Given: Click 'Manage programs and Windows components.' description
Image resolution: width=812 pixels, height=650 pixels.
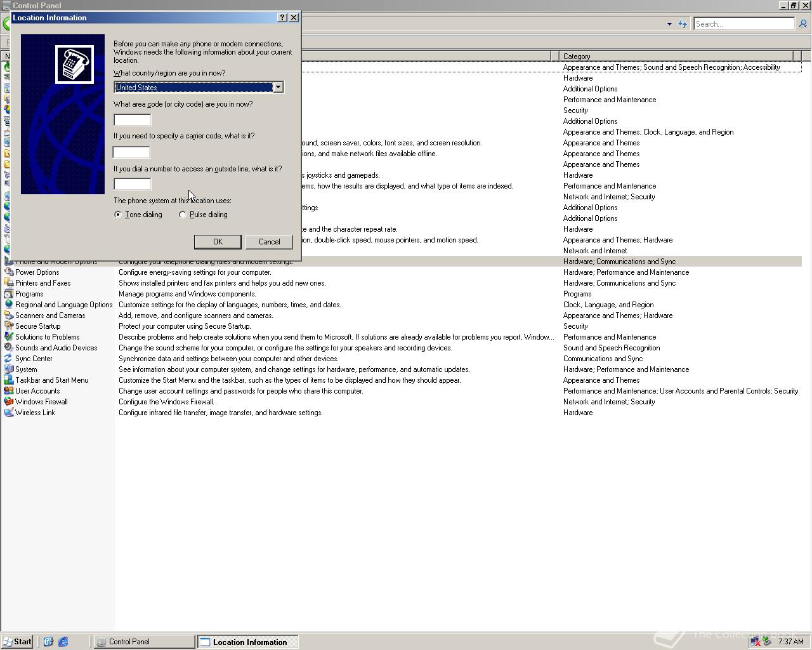Looking at the screenshot, I should 187,294.
